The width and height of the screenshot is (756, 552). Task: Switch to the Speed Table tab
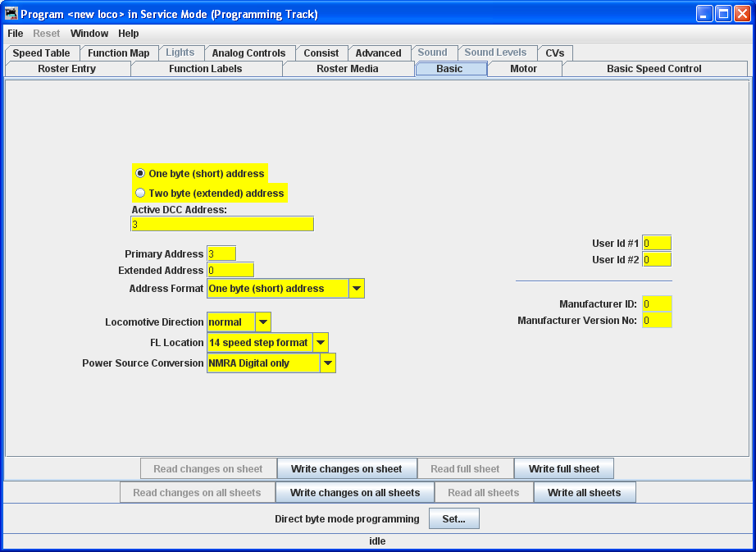tap(41, 53)
